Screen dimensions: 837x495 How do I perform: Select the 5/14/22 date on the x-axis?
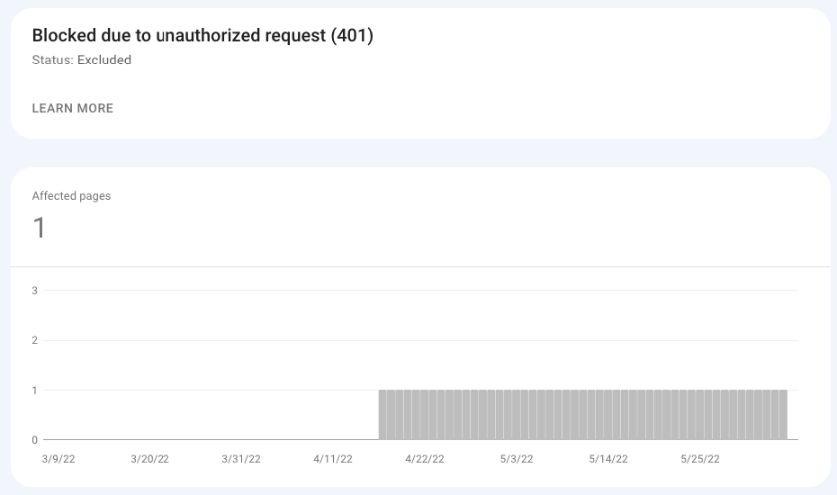(x=607, y=460)
